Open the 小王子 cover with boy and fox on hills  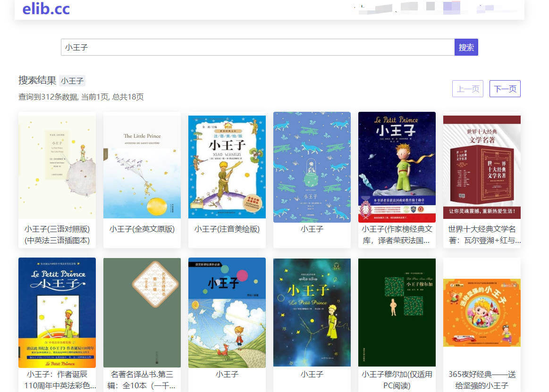pos(227,313)
